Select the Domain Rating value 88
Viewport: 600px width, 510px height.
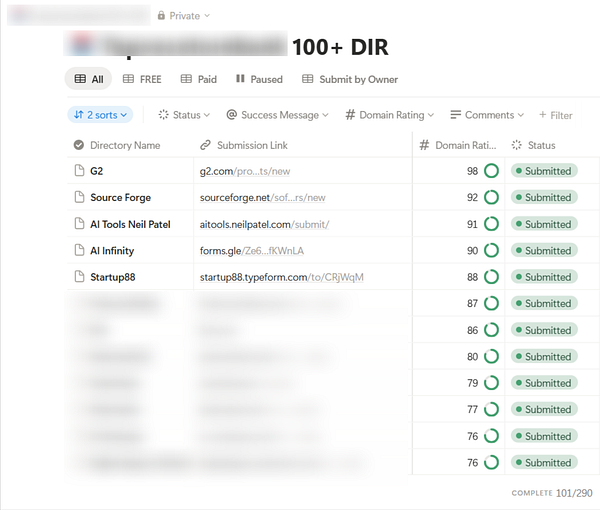(472, 277)
